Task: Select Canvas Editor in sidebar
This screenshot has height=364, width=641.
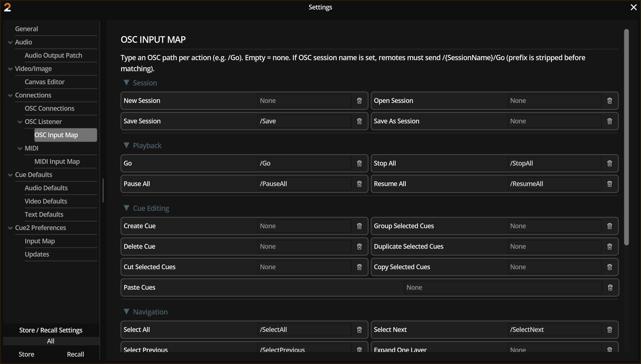Action: (x=45, y=82)
